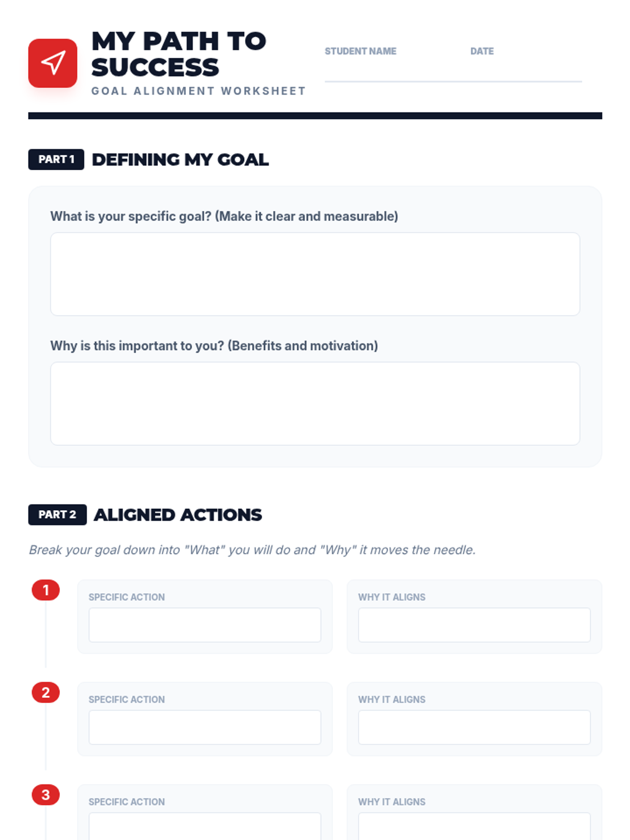
Task: Focus the 'Why is this important' text box
Action: click(315, 403)
